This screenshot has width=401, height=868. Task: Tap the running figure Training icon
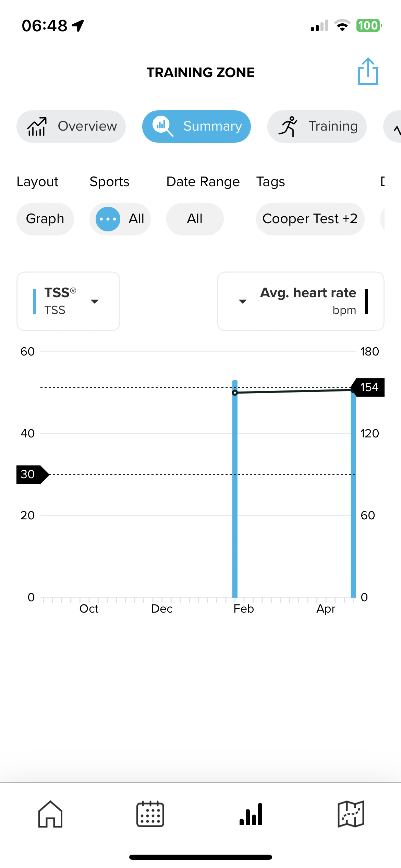288,126
